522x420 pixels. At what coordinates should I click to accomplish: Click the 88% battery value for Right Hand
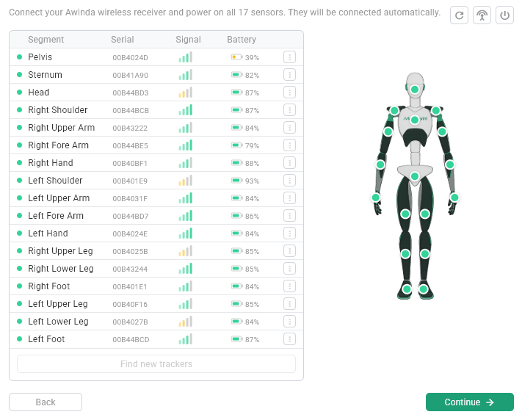252,164
